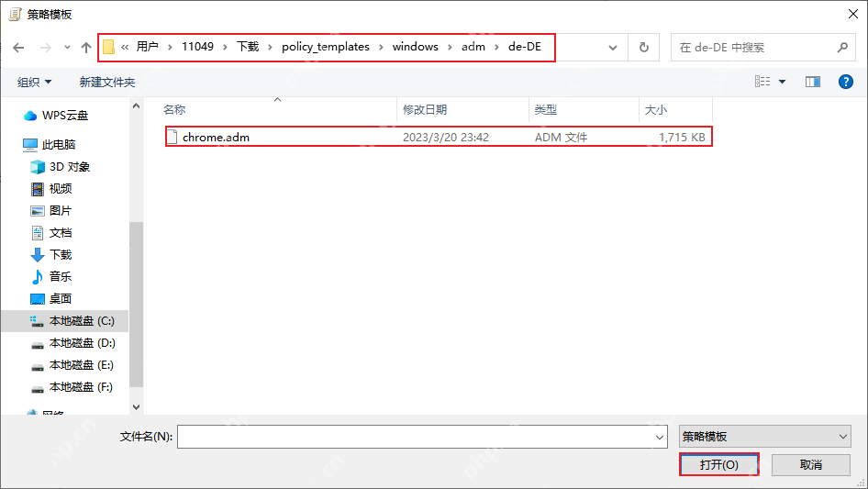Open 下载 folder in sidebar
The image size is (868, 489).
point(51,255)
